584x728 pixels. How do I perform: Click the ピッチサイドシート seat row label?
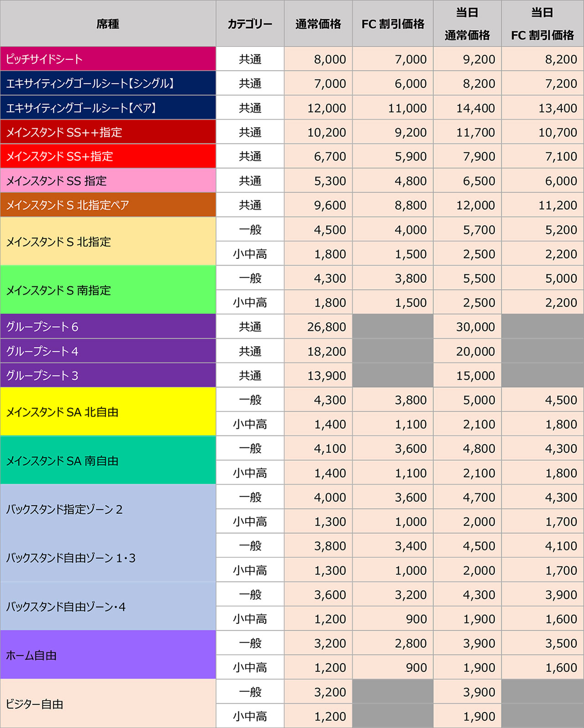[108, 59]
